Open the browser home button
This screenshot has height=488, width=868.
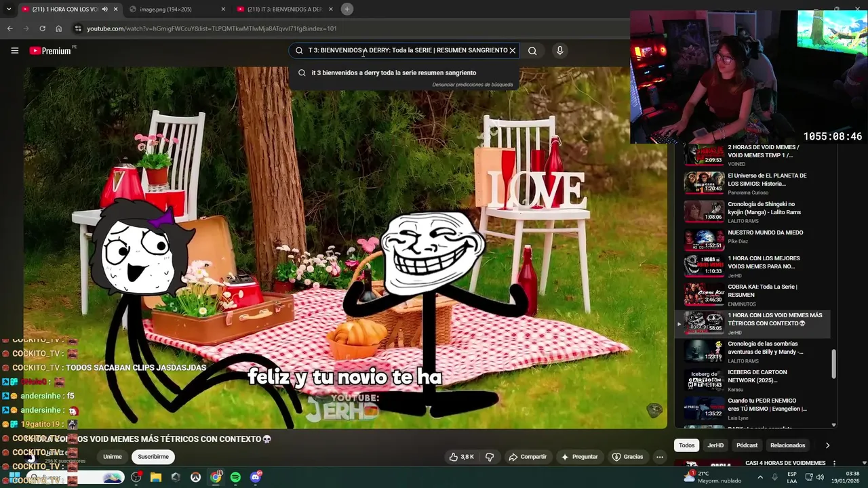tap(58, 28)
